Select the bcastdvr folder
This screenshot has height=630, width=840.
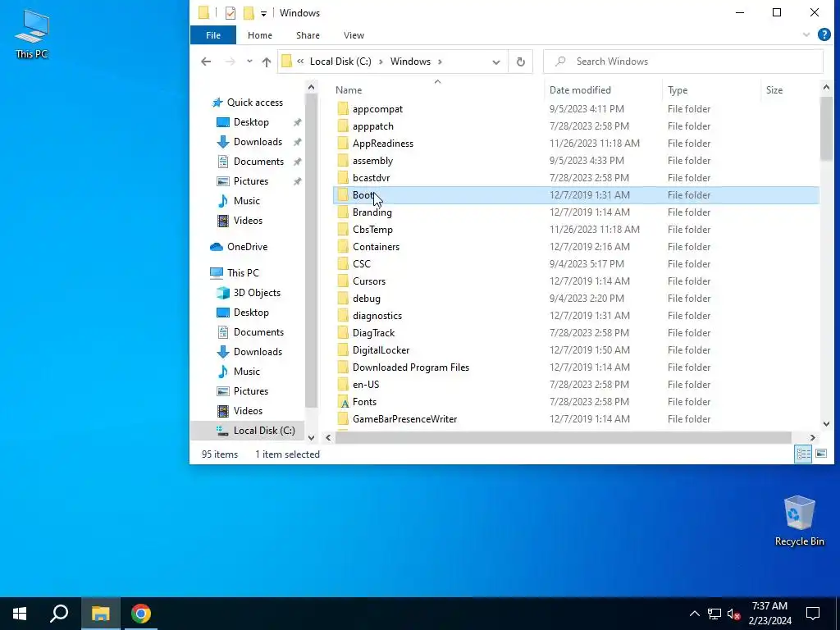click(371, 178)
